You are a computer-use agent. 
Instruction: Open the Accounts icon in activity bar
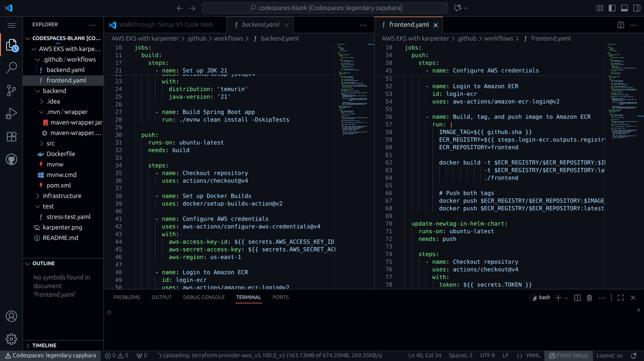pyautogui.click(x=11, y=316)
